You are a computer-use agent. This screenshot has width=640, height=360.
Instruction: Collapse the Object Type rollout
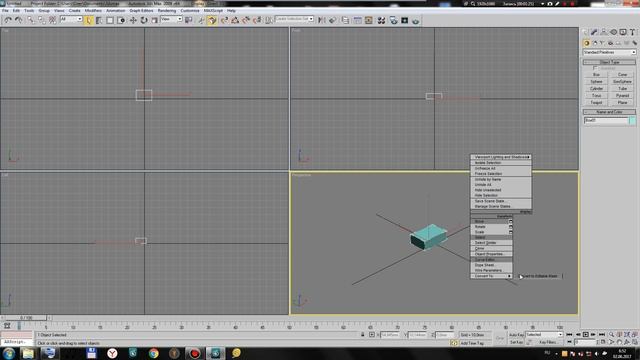pos(609,62)
